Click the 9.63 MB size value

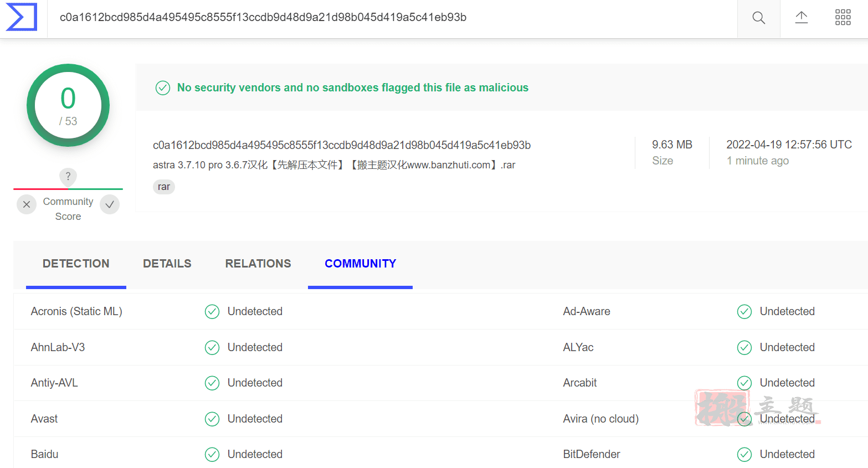pos(672,145)
